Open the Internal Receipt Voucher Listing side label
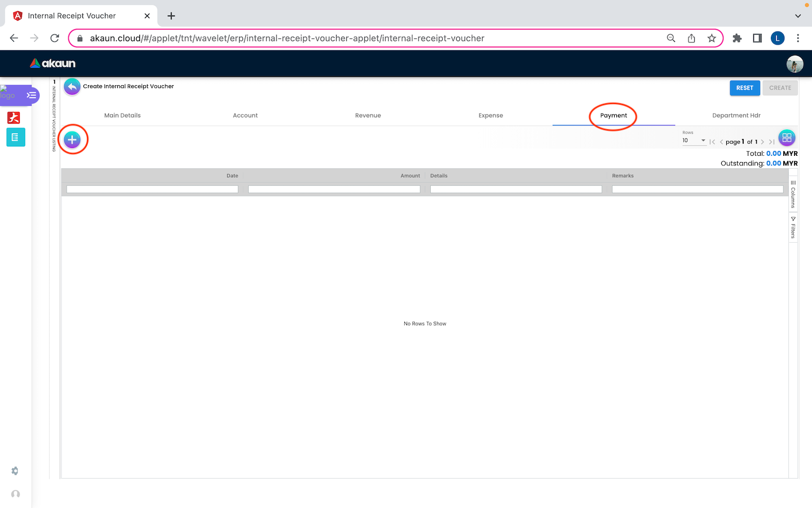Image resolution: width=812 pixels, height=508 pixels. pyautogui.click(x=54, y=119)
